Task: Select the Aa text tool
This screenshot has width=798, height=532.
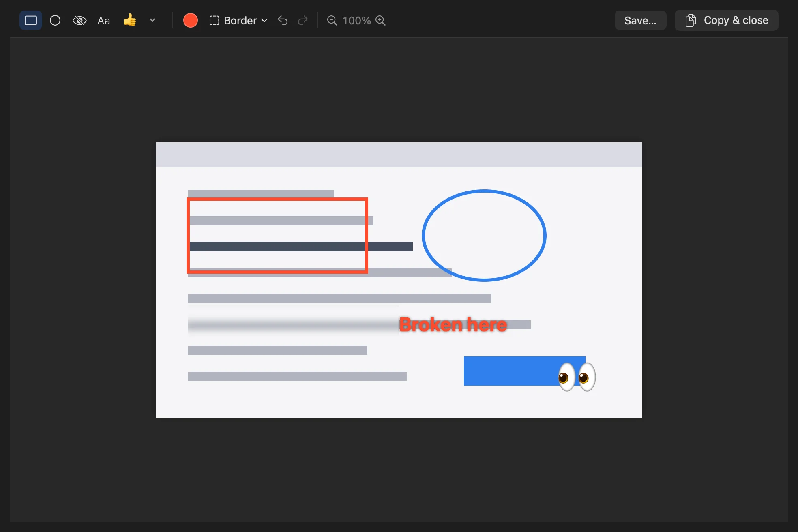Action: 104,20
